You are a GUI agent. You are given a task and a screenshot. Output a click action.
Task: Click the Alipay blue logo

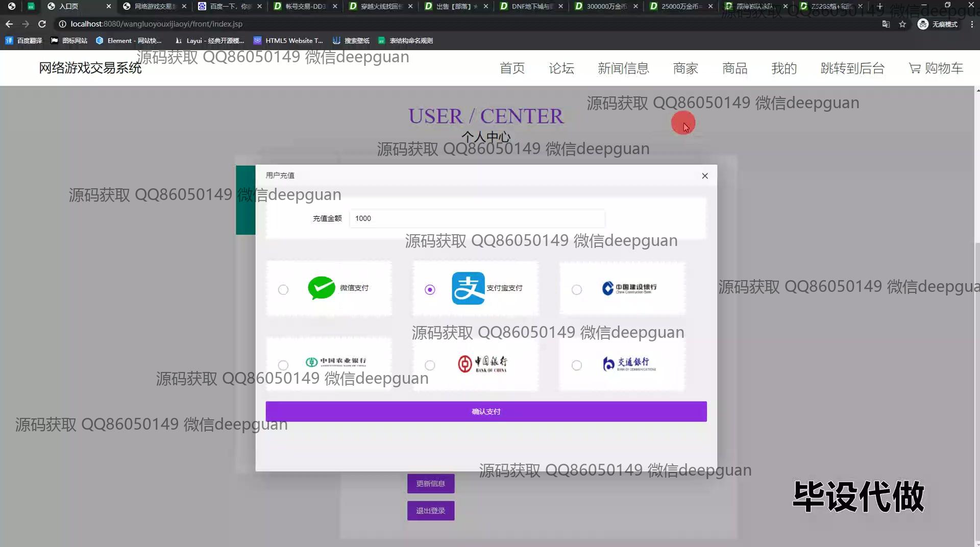[x=468, y=288]
